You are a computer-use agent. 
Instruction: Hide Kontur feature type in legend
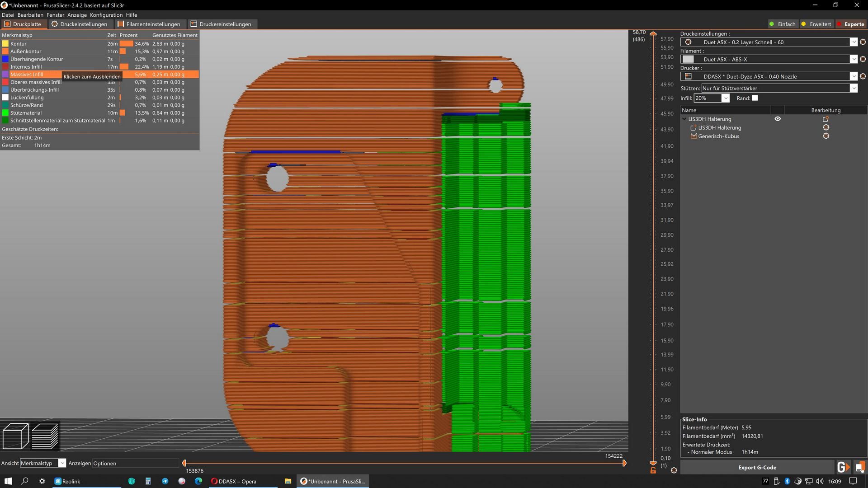coord(99,44)
